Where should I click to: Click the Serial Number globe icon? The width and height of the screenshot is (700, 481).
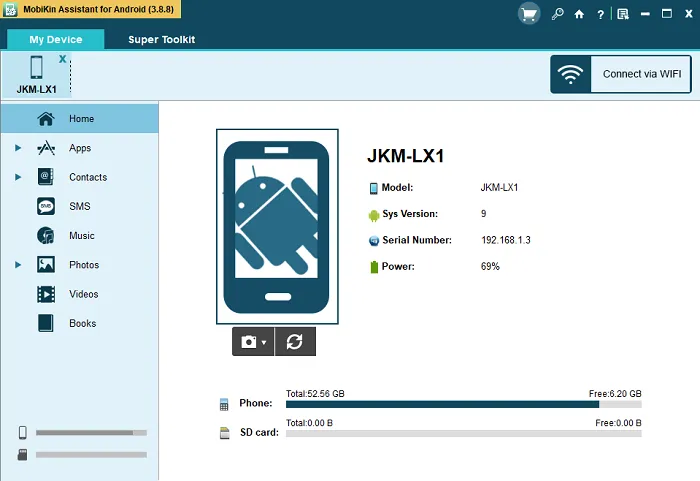tap(374, 241)
